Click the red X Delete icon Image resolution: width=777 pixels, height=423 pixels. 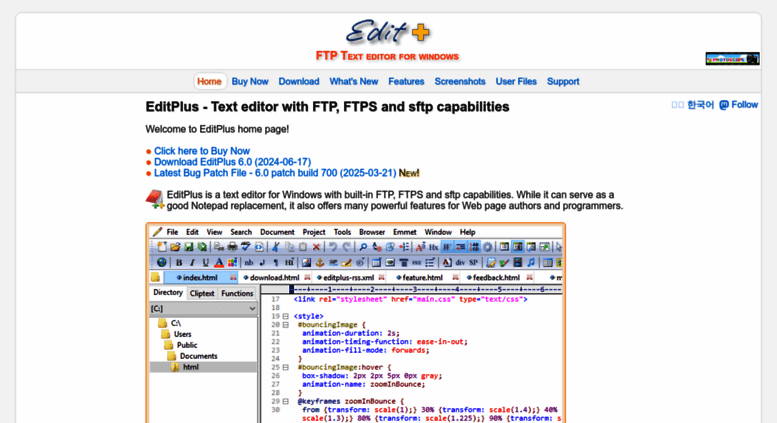coord(316,247)
